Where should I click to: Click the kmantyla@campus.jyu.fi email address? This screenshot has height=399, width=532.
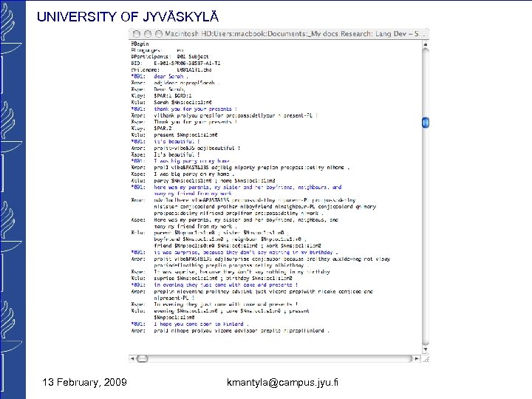282,383
